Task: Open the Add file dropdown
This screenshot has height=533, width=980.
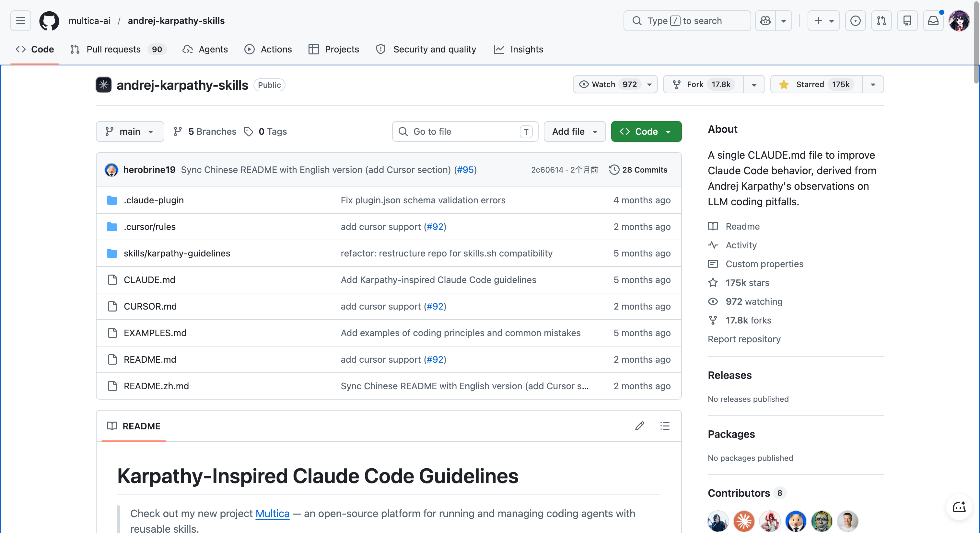Action: tap(575, 131)
